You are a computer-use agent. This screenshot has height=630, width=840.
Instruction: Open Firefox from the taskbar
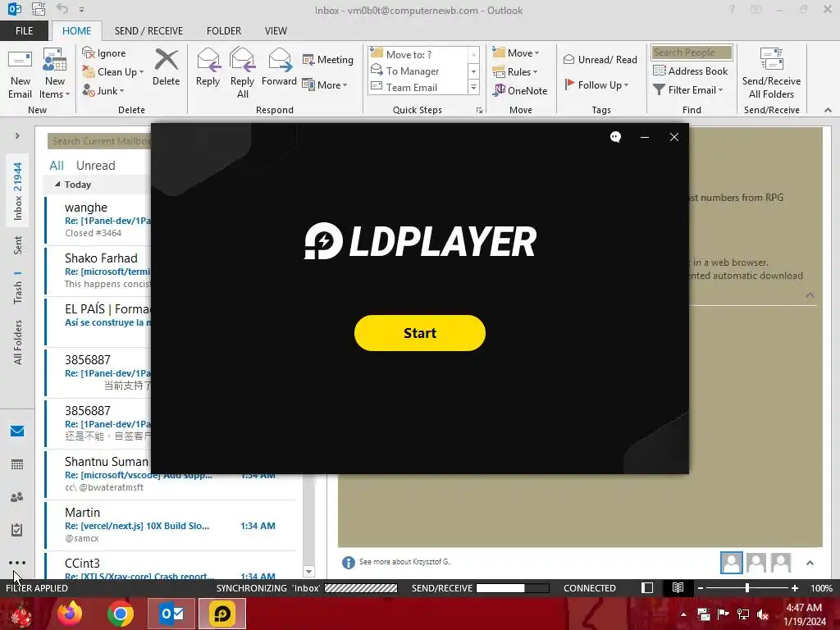(x=70, y=614)
